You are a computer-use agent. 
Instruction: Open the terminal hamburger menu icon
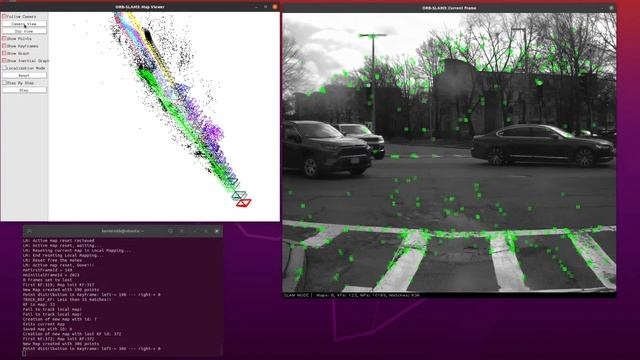182,231
